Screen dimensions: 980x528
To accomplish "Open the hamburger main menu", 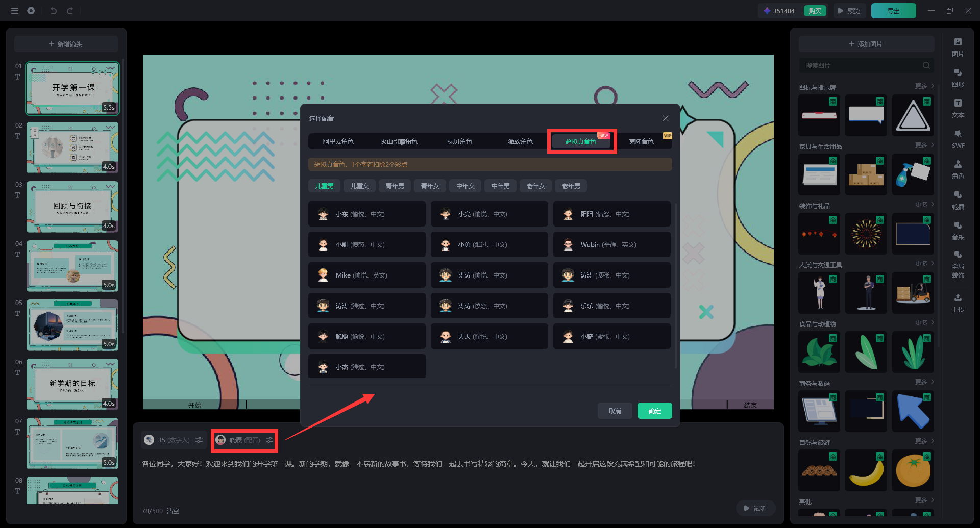I will point(15,11).
